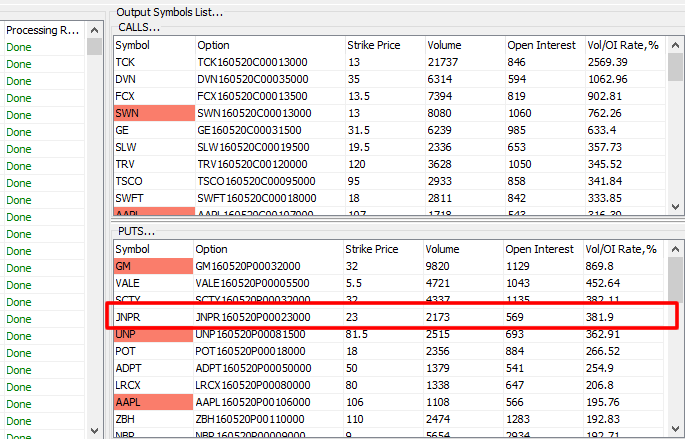Select highlighted SWN symbol cell
The image size is (685, 439).
coord(154,113)
